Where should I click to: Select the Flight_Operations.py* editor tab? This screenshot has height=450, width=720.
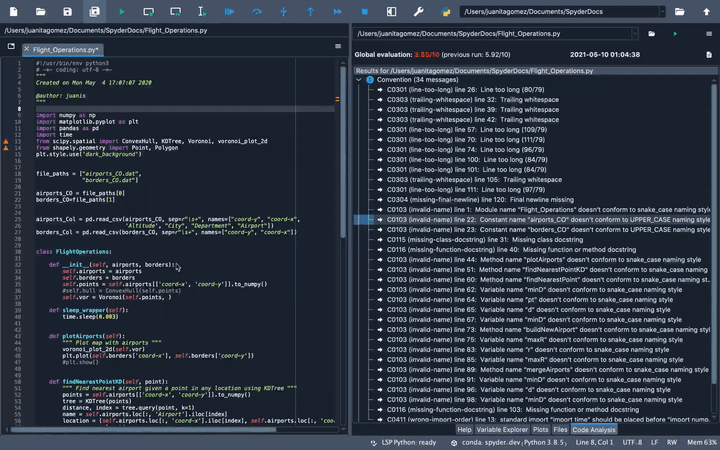coord(65,50)
